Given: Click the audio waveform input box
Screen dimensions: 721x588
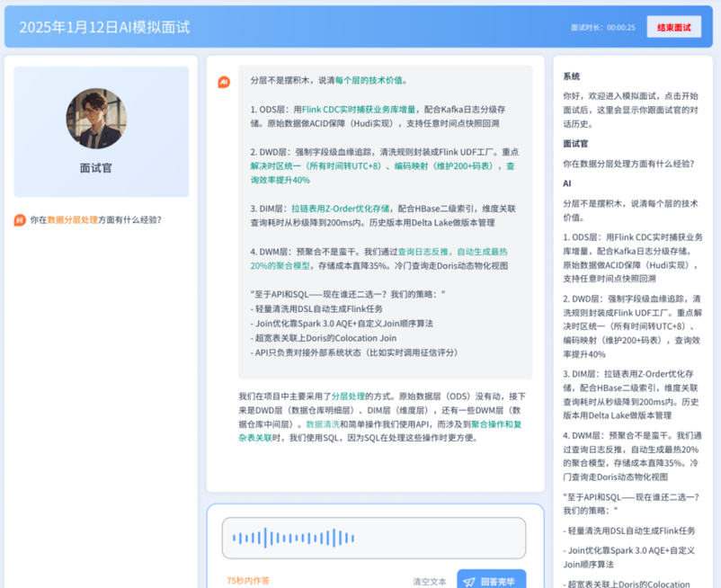Looking at the screenshot, I should point(374,538).
